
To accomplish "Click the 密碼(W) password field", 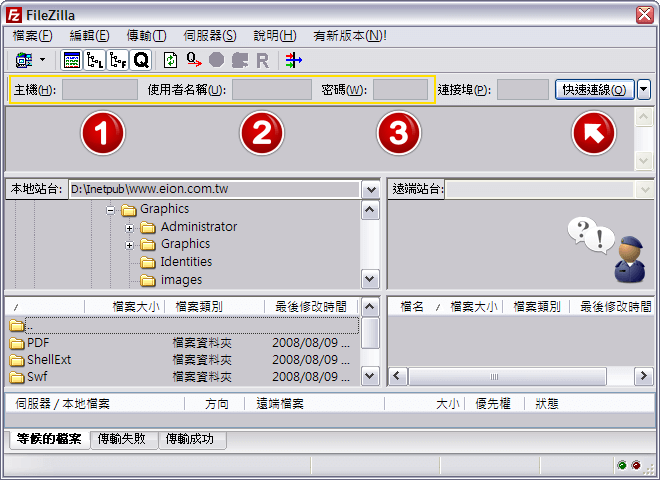I will [x=400, y=90].
